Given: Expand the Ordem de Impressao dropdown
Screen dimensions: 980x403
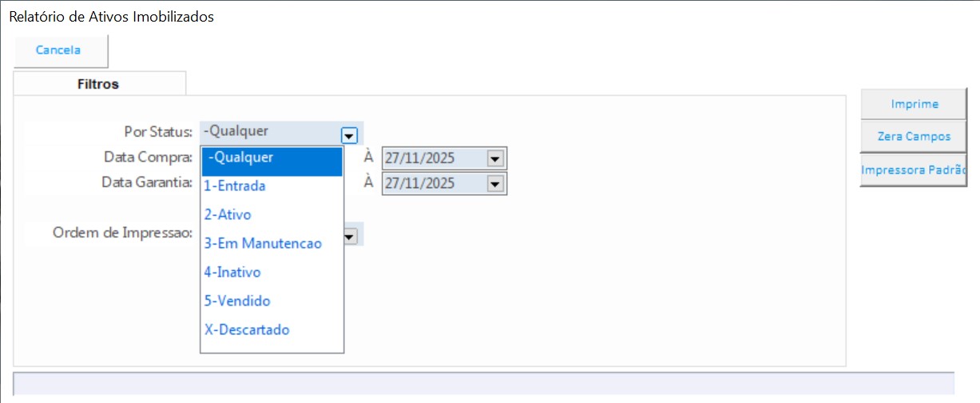Looking at the screenshot, I should (351, 235).
